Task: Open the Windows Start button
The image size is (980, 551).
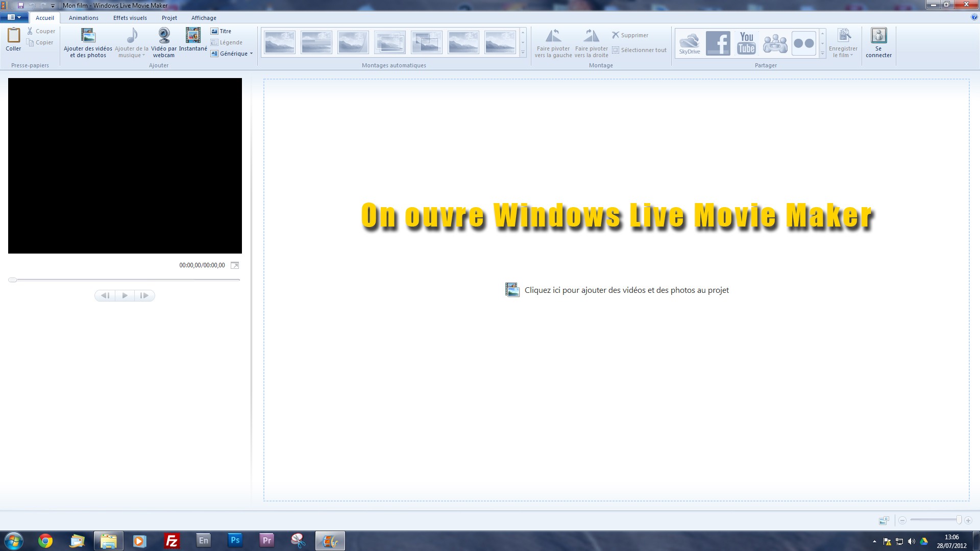Action: click(13, 541)
